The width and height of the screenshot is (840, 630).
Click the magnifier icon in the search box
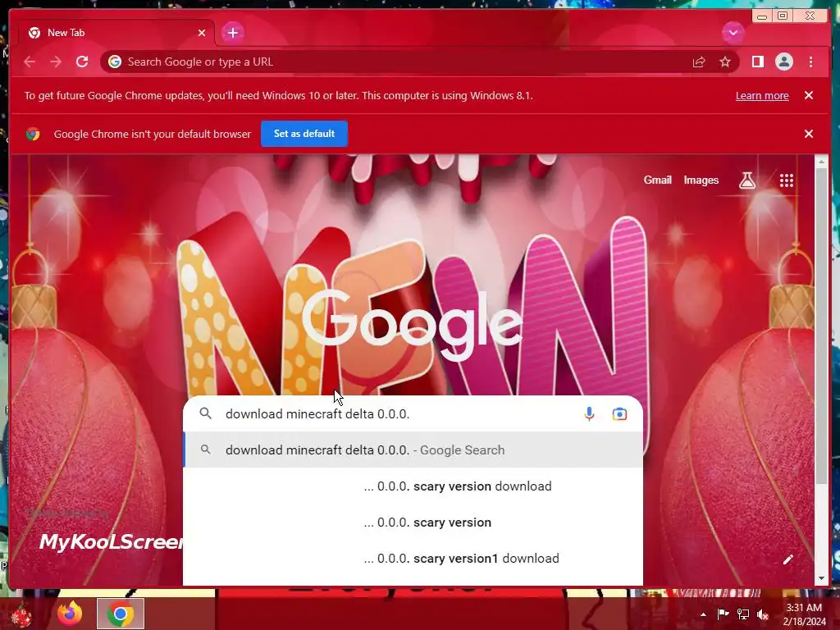point(206,413)
